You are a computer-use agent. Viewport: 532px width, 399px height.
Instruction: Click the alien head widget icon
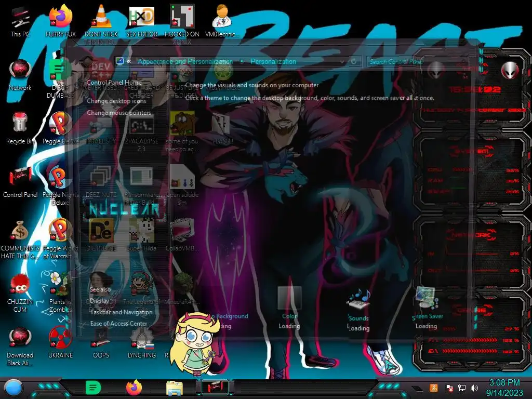(510, 70)
